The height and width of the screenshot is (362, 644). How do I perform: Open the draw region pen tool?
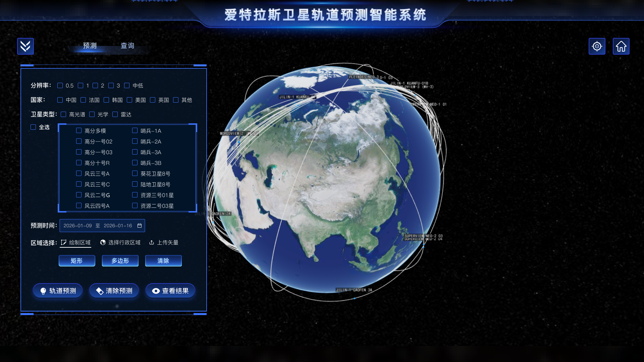[x=64, y=242]
